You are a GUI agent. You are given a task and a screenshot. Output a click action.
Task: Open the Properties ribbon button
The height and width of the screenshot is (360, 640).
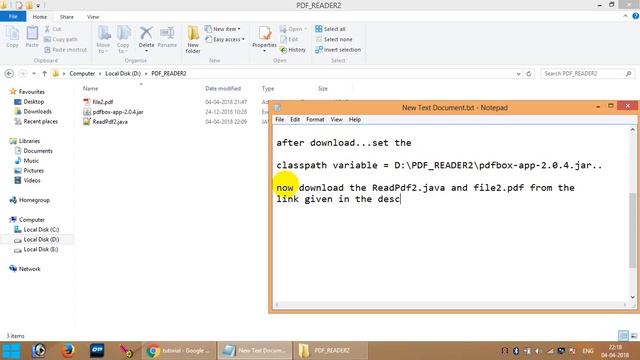click(264, 39)
